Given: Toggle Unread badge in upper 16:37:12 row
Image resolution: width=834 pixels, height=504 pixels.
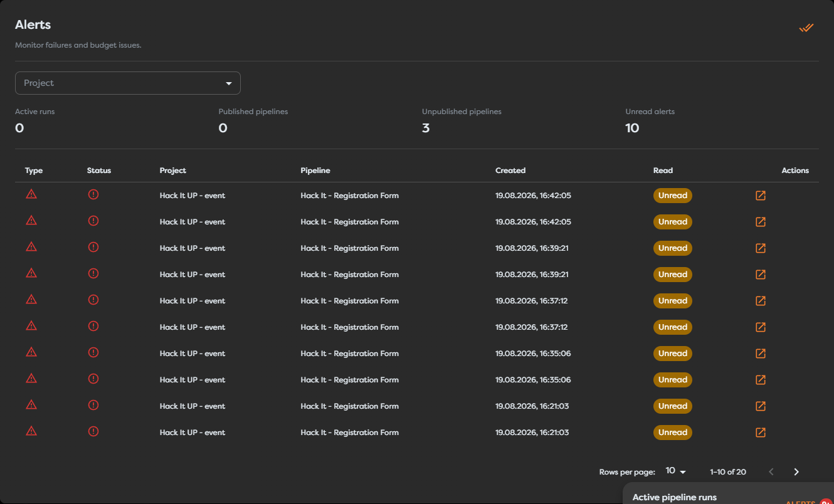Looking at the screenshot, I should pyautogui.click(x=673, y=301).
